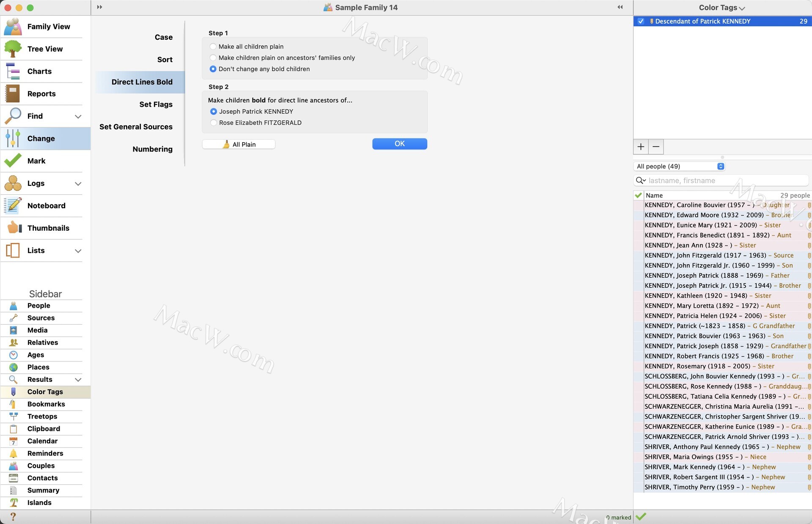Click the Bookmarks sidebar icon
This screenshot has width=812, height=524.
coord(14,404)
